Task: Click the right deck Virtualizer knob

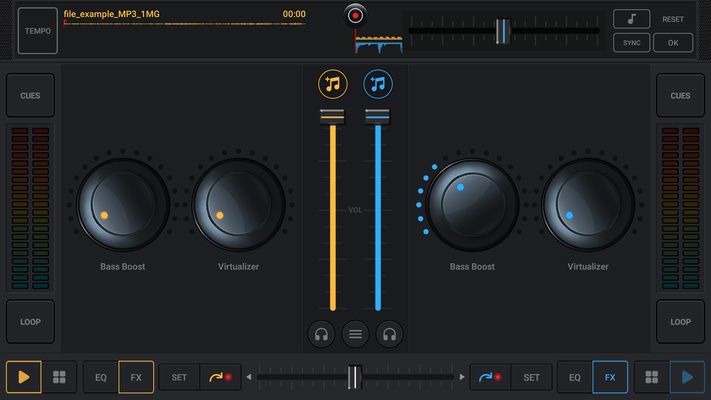Action: [x=588, y=205]
